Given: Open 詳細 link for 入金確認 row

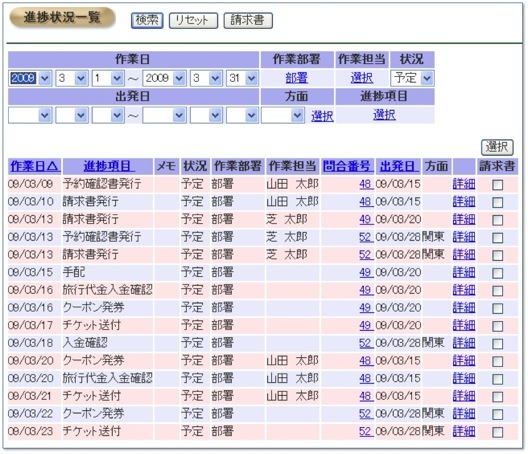Looking at the screenshot, I should pyautogui.click(x=464, y=343).
